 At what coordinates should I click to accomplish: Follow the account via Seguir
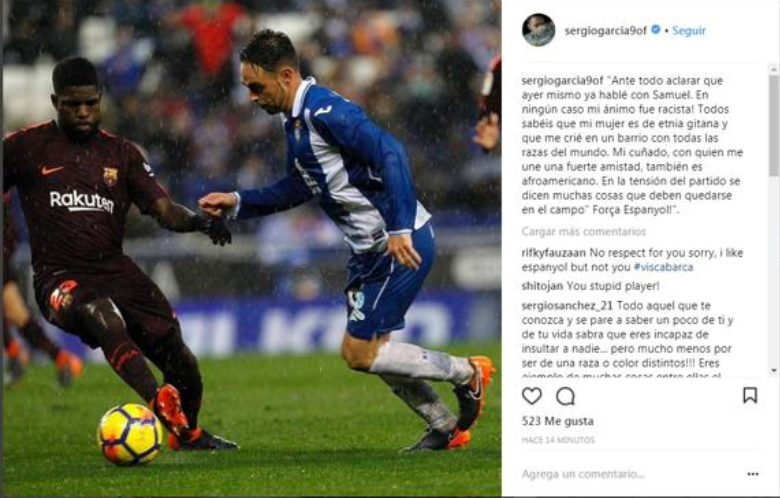tap(689, 30)
